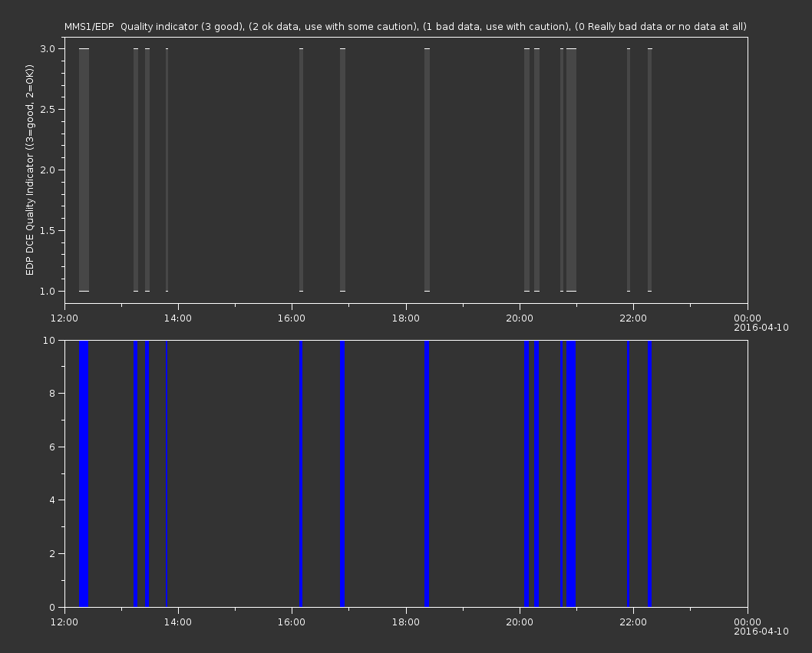Click the 2016-04-10 date label under upper plot

tap(761, 328)
